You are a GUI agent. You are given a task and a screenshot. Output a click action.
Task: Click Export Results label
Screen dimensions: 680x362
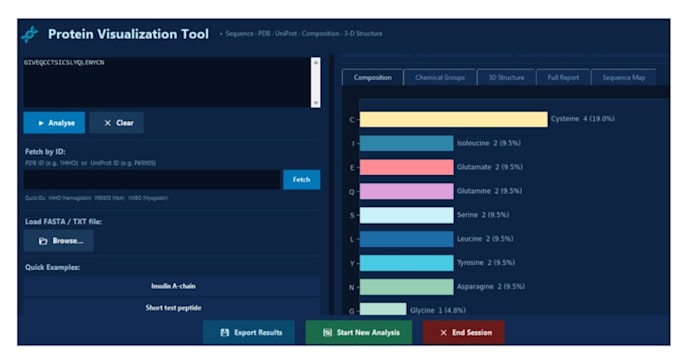coord(258,333)
